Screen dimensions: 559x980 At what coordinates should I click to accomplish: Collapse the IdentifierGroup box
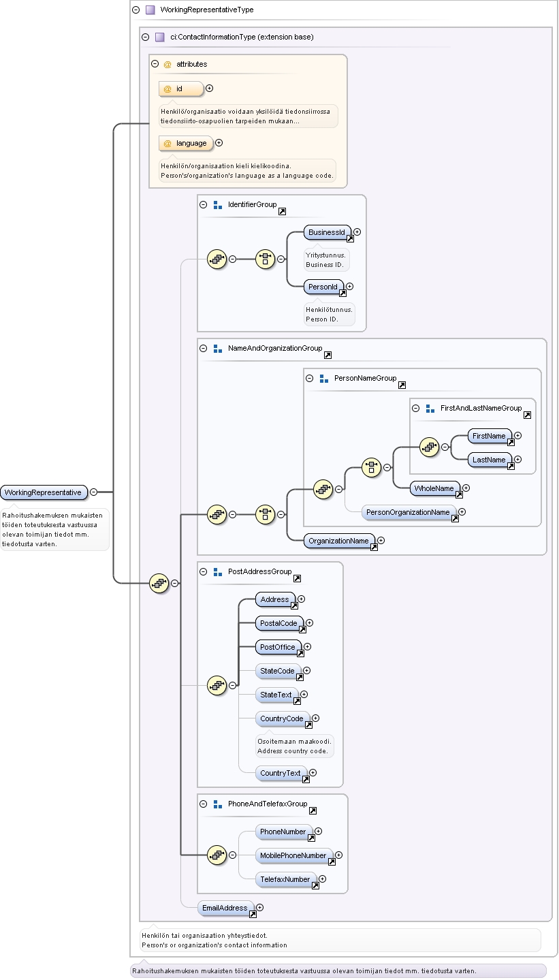[204, 204]
